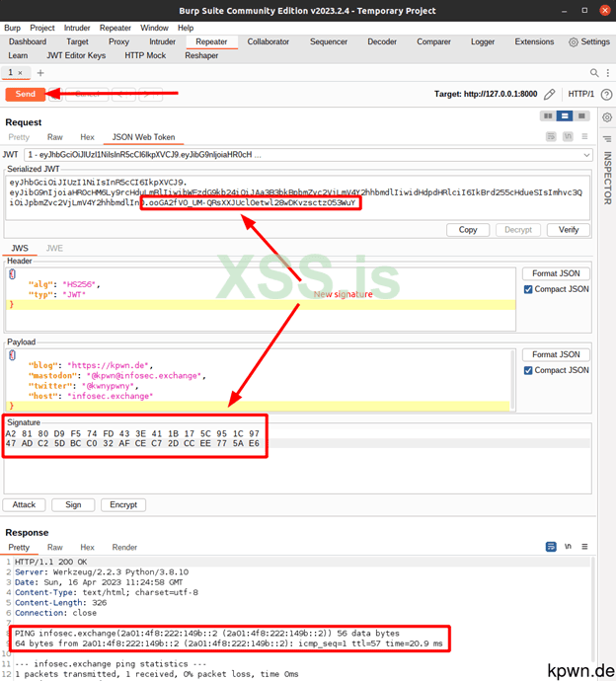Switch to the Comparer tab

point(433,41)
